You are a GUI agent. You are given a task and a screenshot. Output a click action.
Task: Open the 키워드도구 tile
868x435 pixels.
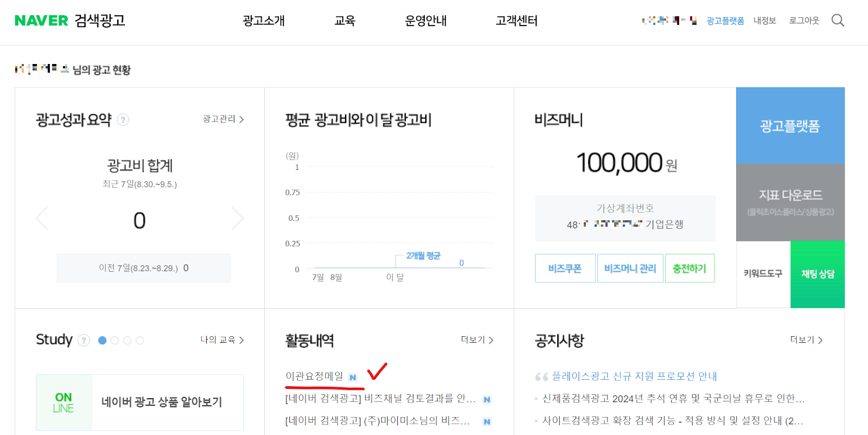coord(763,274)
